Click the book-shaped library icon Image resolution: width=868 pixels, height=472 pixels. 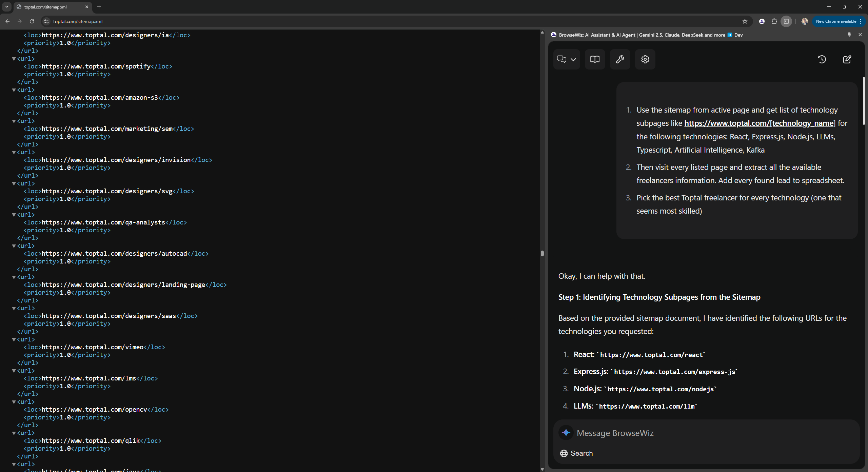[x=595, y=59]
